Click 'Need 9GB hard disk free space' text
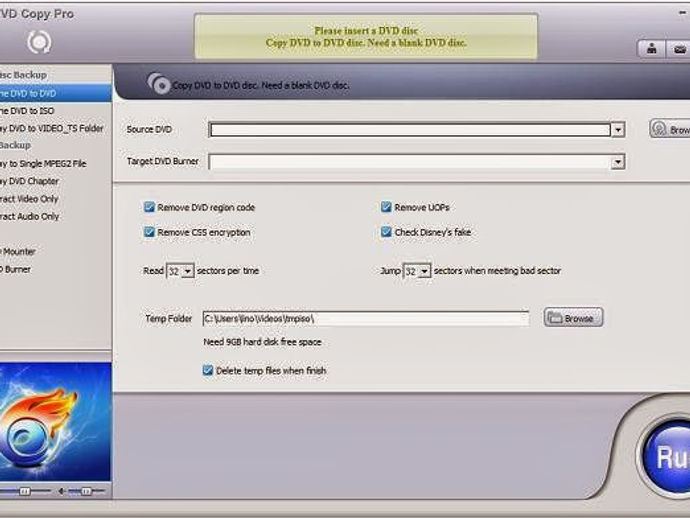The height and width of the screenshot is (518, 690). click(262, 342)
